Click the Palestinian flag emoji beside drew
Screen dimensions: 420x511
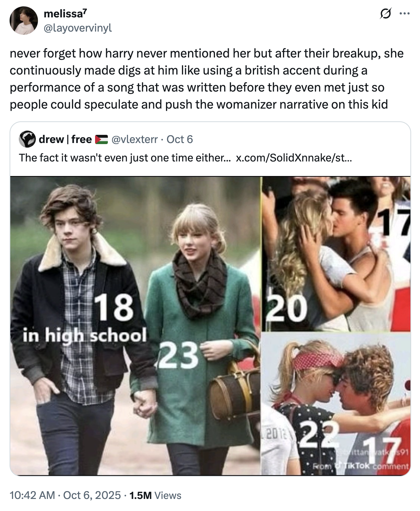pyautogui.click(x=101, y=139)
